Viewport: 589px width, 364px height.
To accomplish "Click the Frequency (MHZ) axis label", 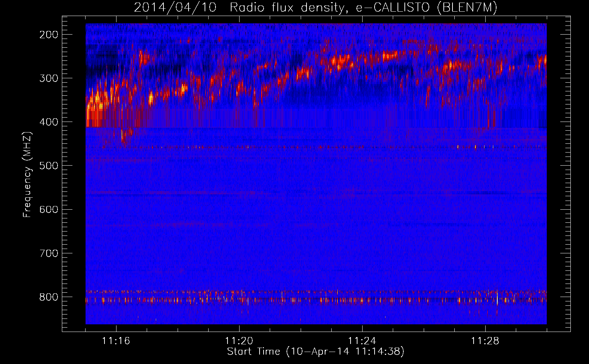I will point(27,174).
